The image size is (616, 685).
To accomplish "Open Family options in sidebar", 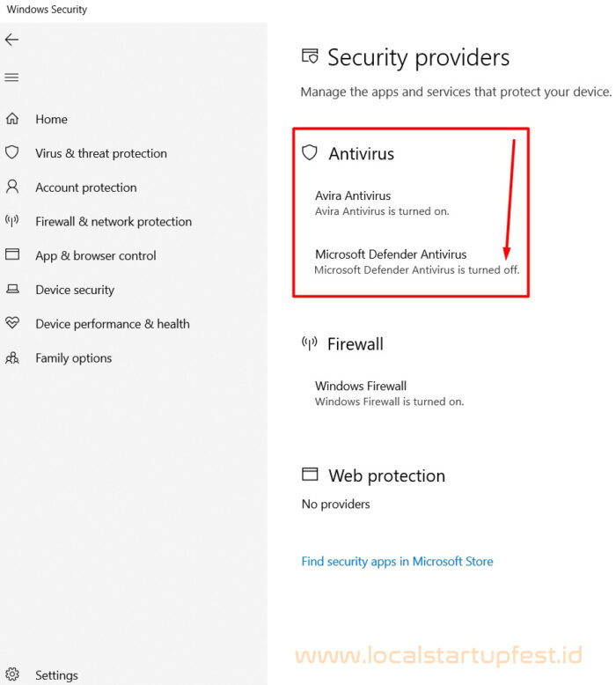I will [74, 358].
